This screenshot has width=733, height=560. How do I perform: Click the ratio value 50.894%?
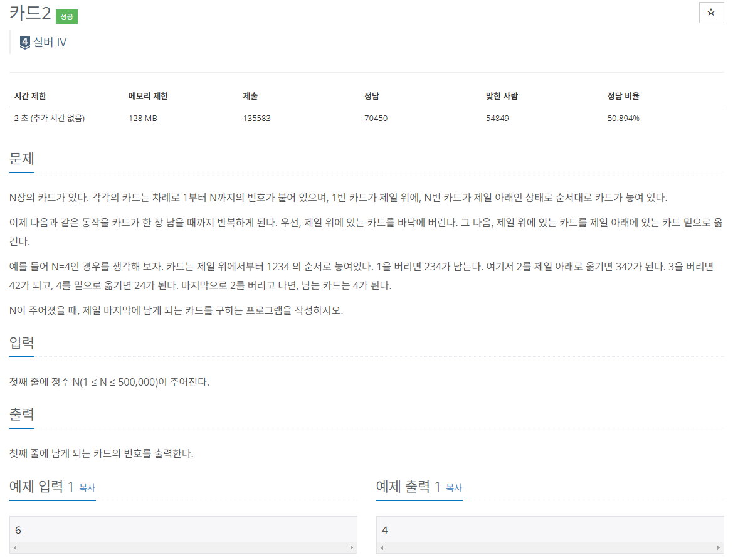[623, 119]
